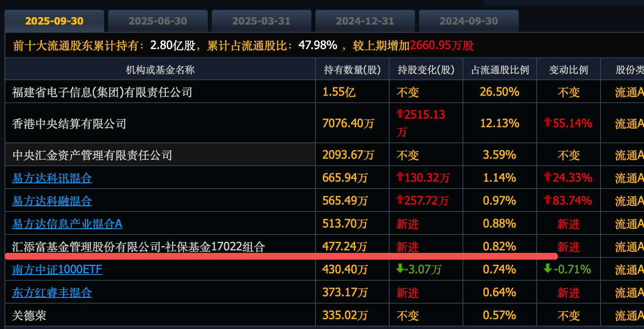Open the 南方中证1000ETF fund link
Screen dimensions: 644x329
pyautogui.click(x=57, y=270)
